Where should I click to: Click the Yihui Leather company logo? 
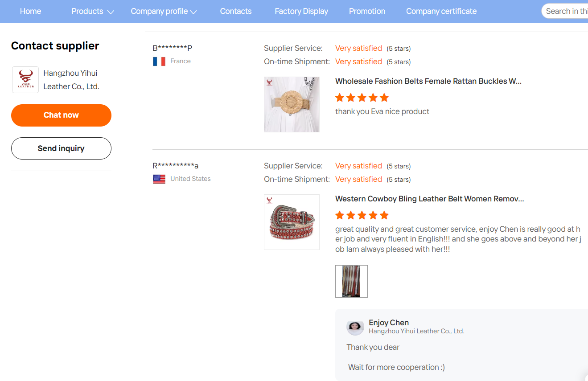click(x=25, y=80)
